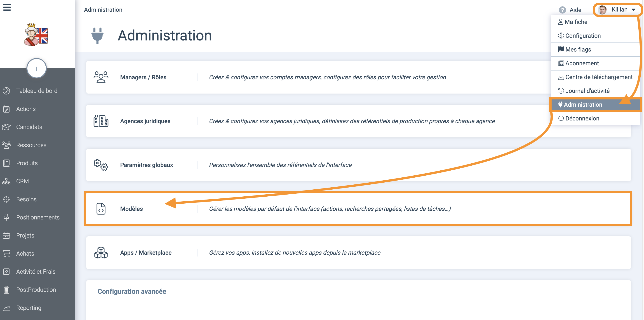Image resolution: width=644 pixels, height=320 pixels.
Task: Open the Modèles administration card
Action: point(358,209)
